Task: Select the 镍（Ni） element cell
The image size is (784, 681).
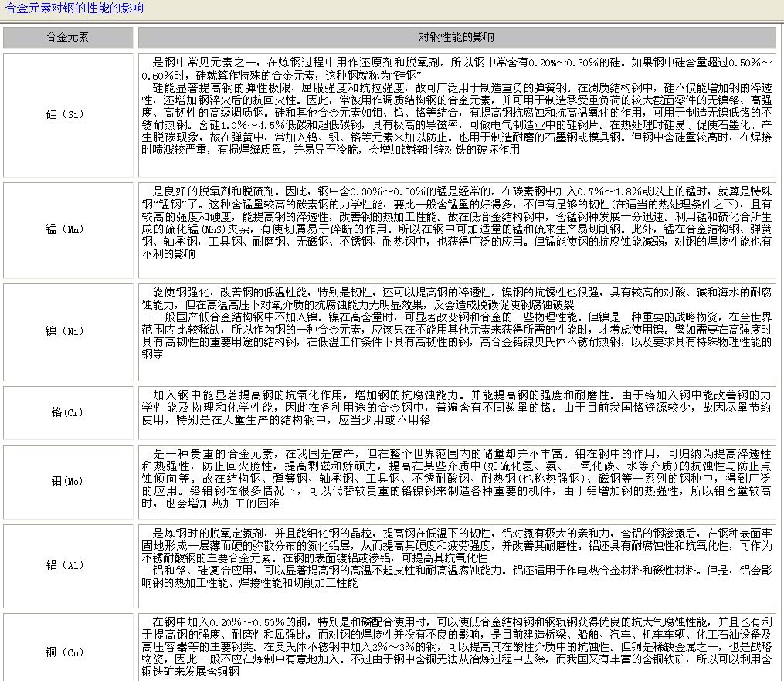Action: [68, 332]
